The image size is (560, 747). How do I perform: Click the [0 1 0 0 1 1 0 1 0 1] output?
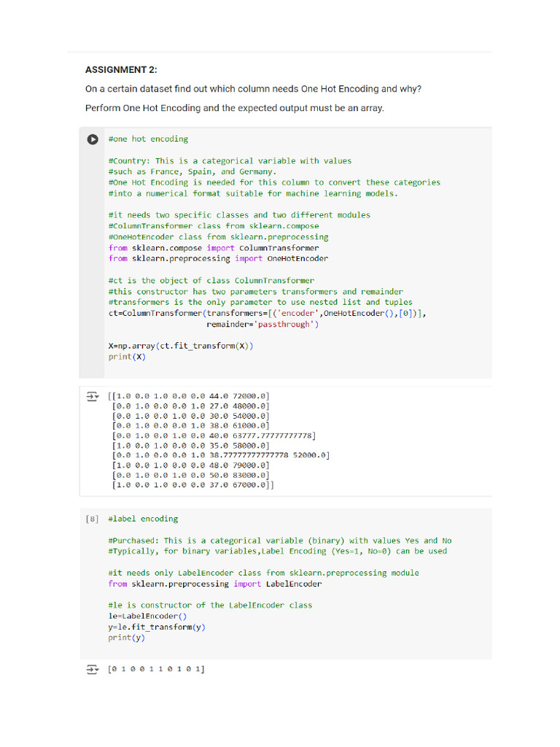point(157,669)
